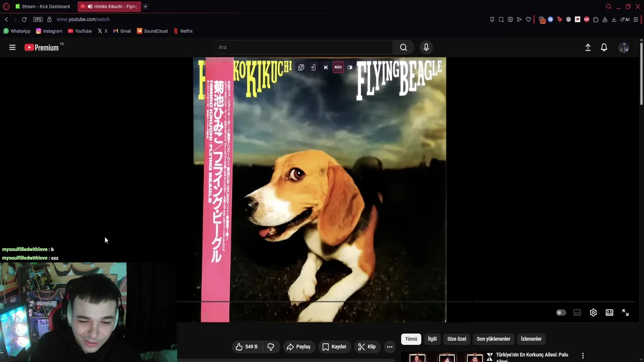Open the player send arrow icon in toolbar
Viewport: 644px width, 362px height.
pyautogui.click(x=519, y=20)
